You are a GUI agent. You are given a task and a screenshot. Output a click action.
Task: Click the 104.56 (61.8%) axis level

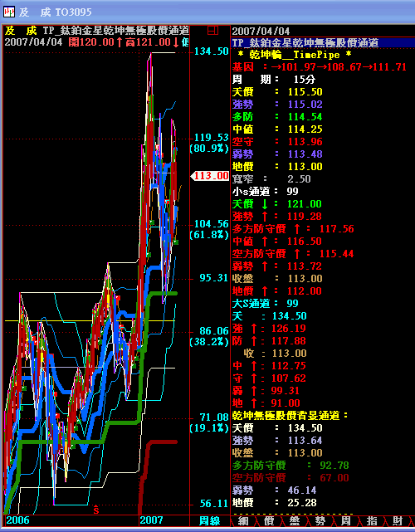[209, 229]
